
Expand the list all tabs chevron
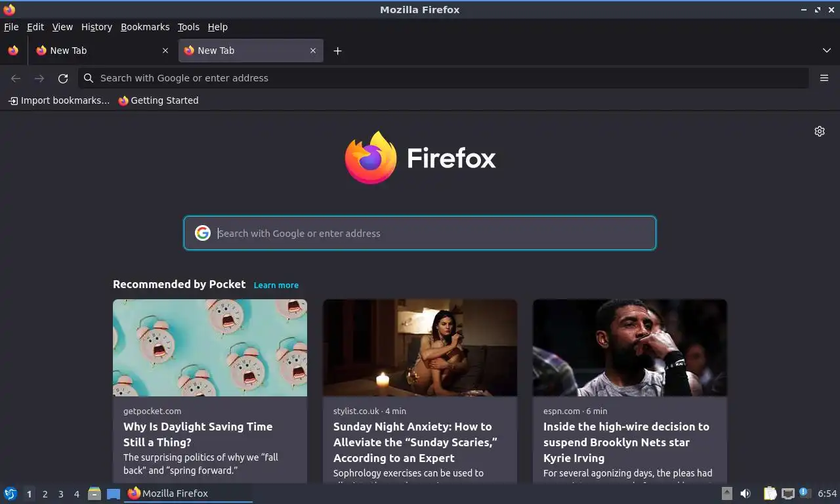point(827,51)
